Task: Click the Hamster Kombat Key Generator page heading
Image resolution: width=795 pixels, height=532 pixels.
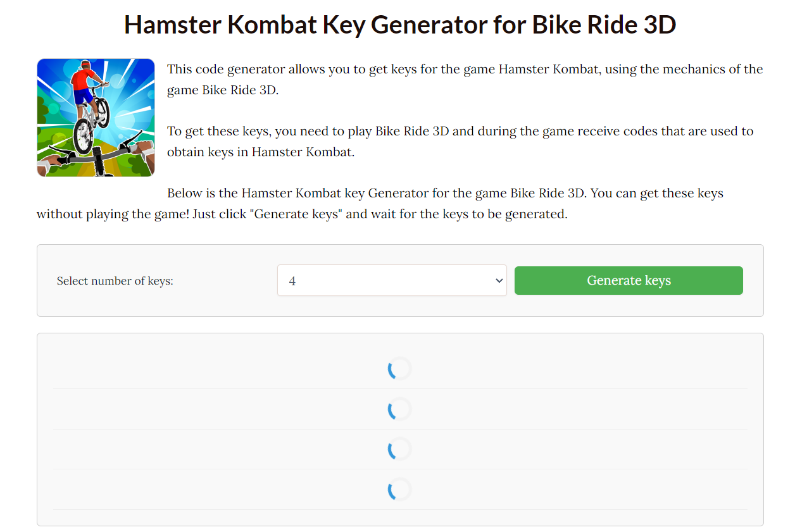Action: click(x=400, y=25)
